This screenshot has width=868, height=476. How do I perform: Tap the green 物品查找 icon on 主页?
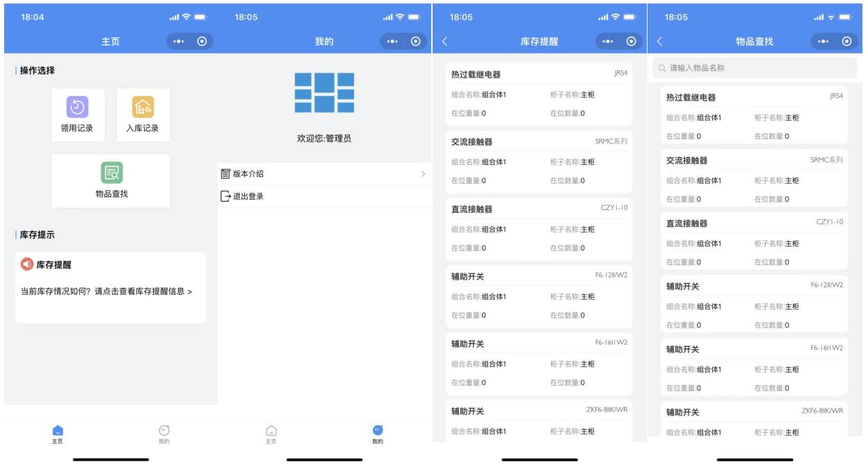111,173
